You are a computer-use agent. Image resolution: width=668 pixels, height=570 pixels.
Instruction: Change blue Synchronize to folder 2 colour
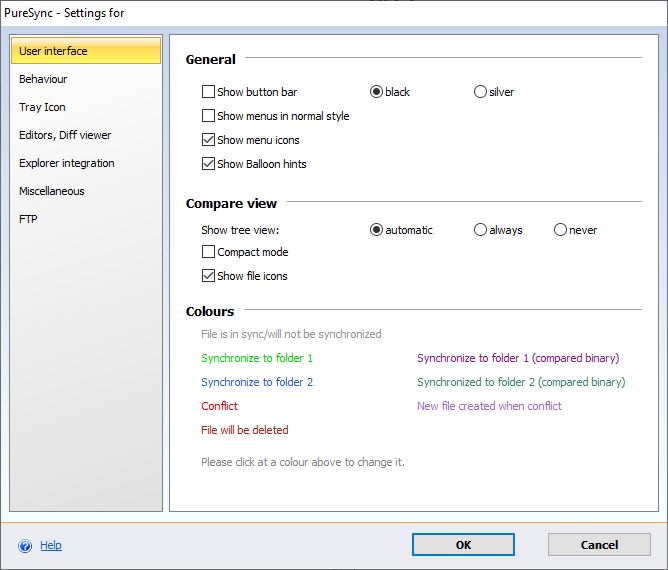[257, 382]
